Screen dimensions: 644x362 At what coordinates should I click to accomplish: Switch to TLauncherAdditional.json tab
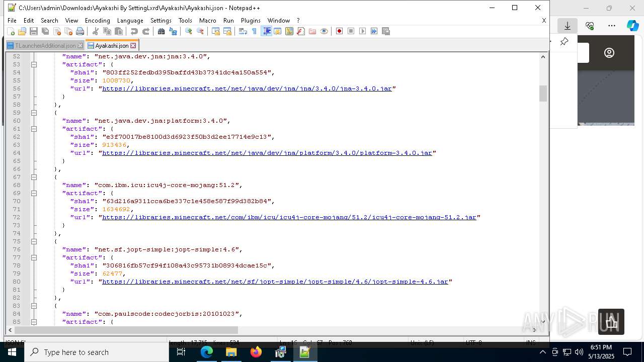[45, 46]
